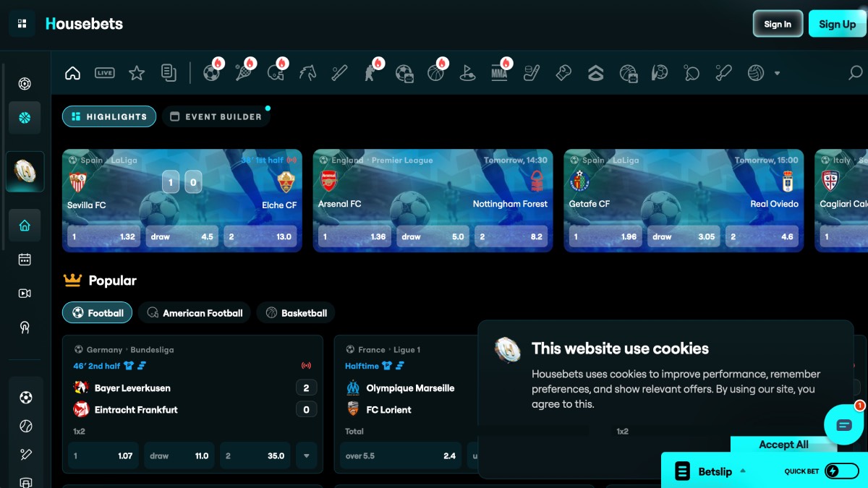
Task: Pick draw at 11.0 for Leverkusen match
Action: (x=179, y=456)
